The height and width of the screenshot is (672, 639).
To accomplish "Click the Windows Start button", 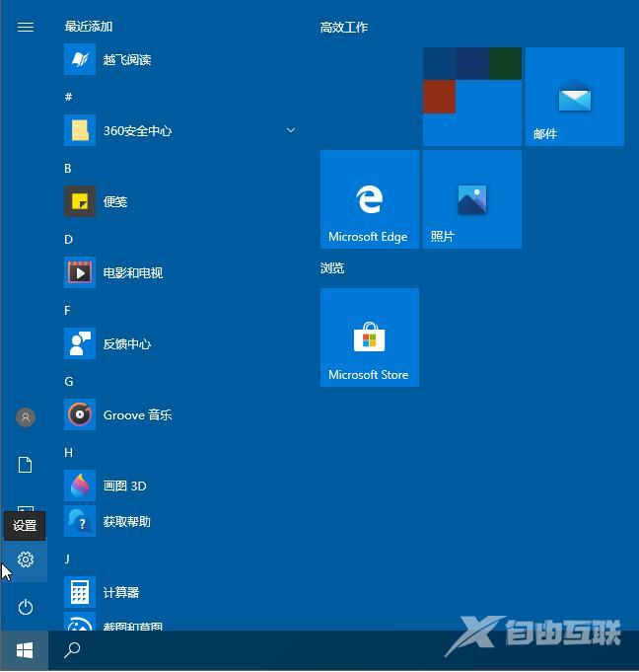I will (25, 650).
